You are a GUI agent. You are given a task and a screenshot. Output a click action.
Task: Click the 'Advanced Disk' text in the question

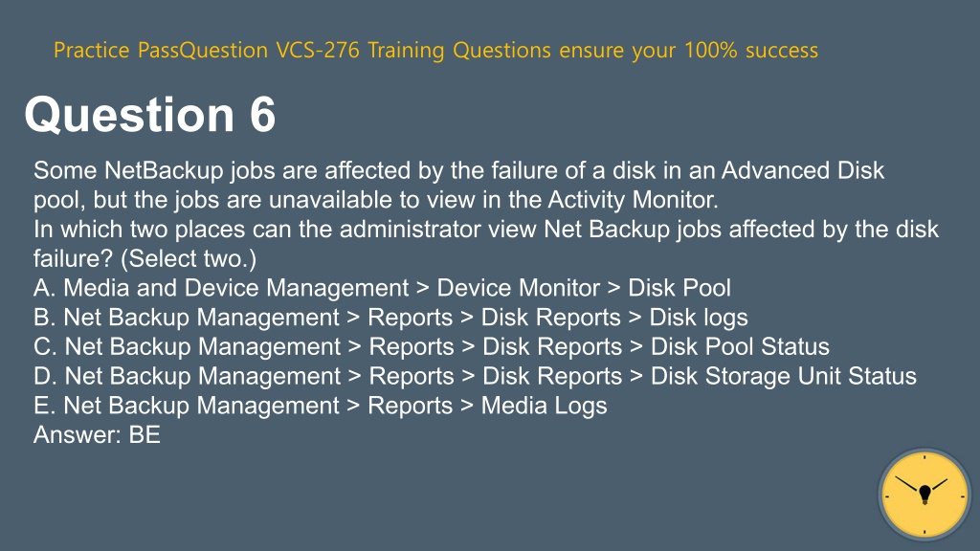pyautogui.click(x=803, y=170)
